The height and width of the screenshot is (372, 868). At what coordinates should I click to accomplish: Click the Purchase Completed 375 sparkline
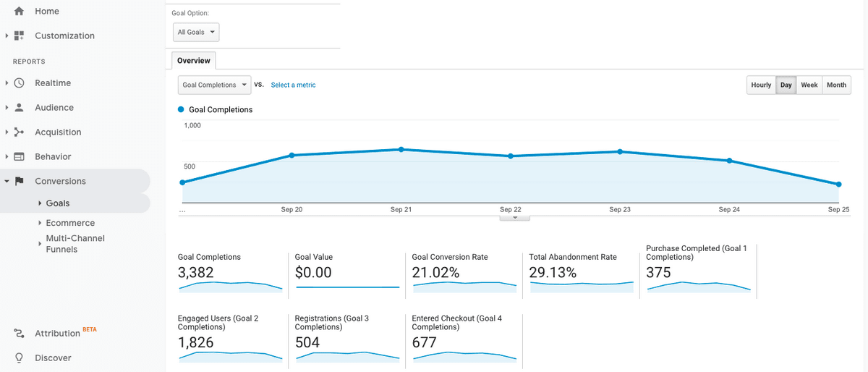click(x=699, y=287)
